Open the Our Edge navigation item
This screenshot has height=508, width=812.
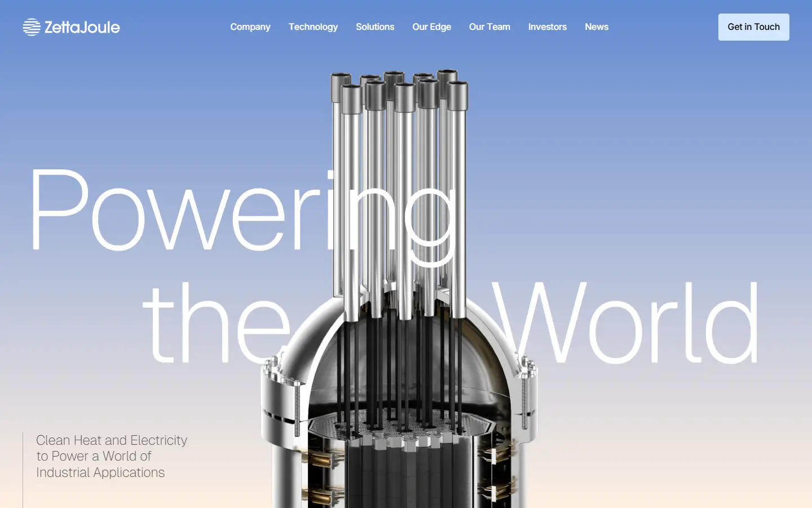[x=431, y=27]
